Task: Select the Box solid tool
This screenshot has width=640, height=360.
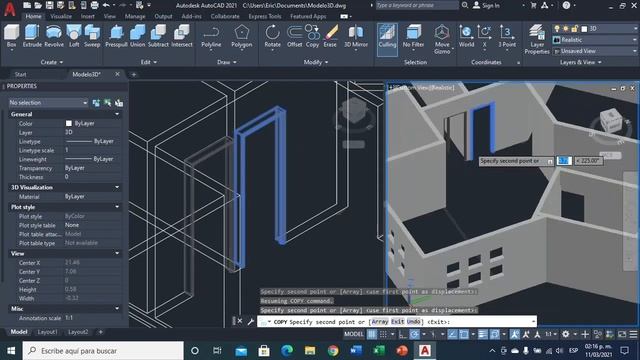Action: click(x=11, y=36)
